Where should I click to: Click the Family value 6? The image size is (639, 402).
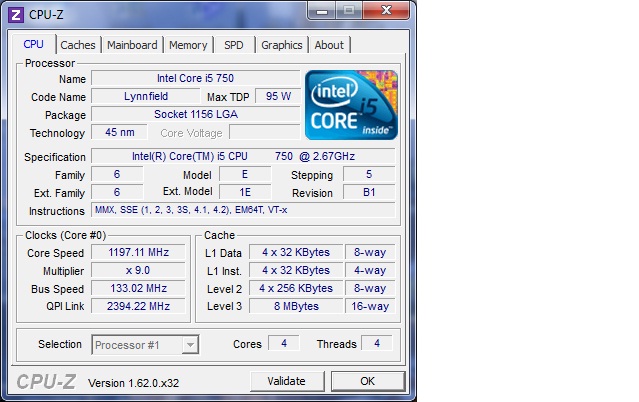pos(117,174)
